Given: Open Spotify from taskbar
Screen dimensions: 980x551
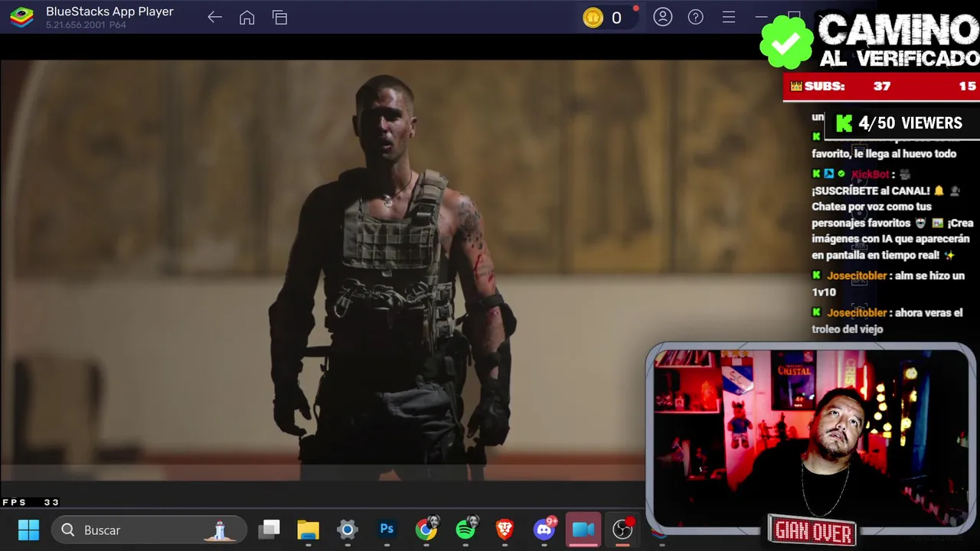Looking at the screenshot, I should click(x=465, y=530).
